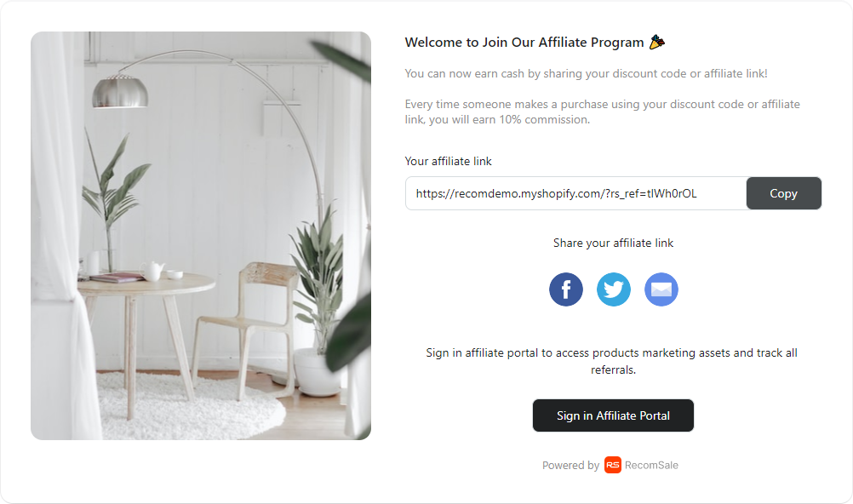Click the orange RS RecomSale logo
The image size is (853, 504).
pos(613,465)
